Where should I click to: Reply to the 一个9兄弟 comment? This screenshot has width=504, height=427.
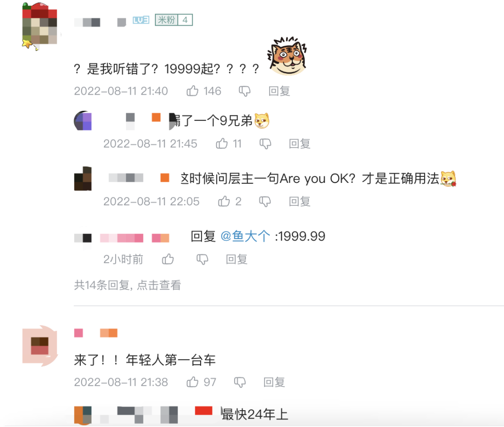(x=300, y=143)
